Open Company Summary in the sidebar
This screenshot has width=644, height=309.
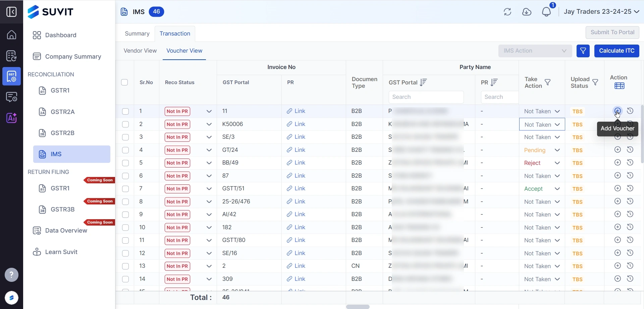[67, 57]
